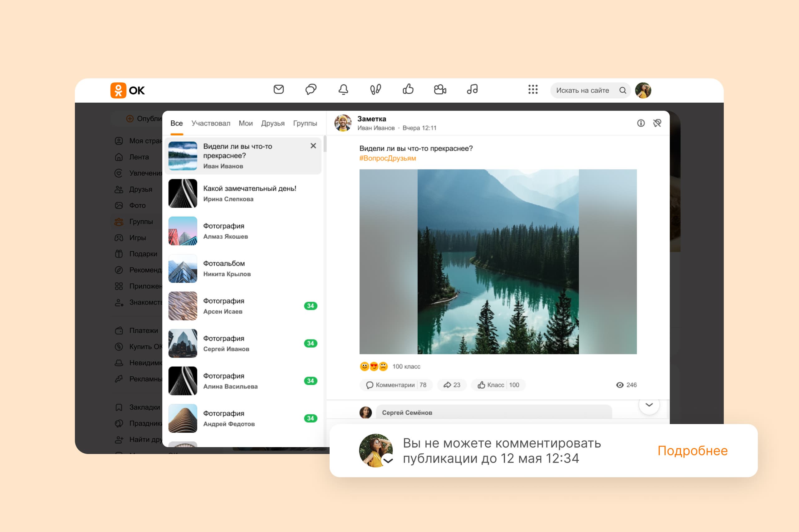Click the Искать на сайте search field
Image resolution: width=799 pixels, height=532 pixels.
[582, 90]
